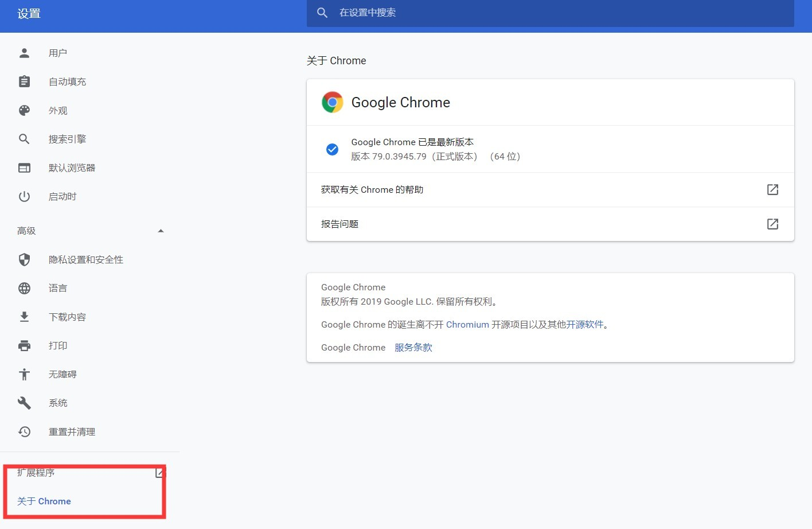Viewport: 812px width, 529px height.
Task: Click the 启动时 power icon
Action: pos(24,196)
